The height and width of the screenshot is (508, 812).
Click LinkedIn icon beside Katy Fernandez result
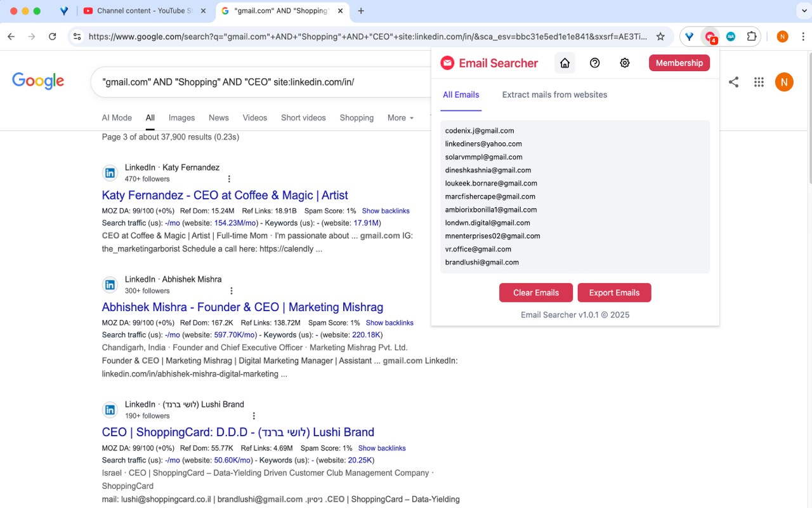[x=110, y=172]
